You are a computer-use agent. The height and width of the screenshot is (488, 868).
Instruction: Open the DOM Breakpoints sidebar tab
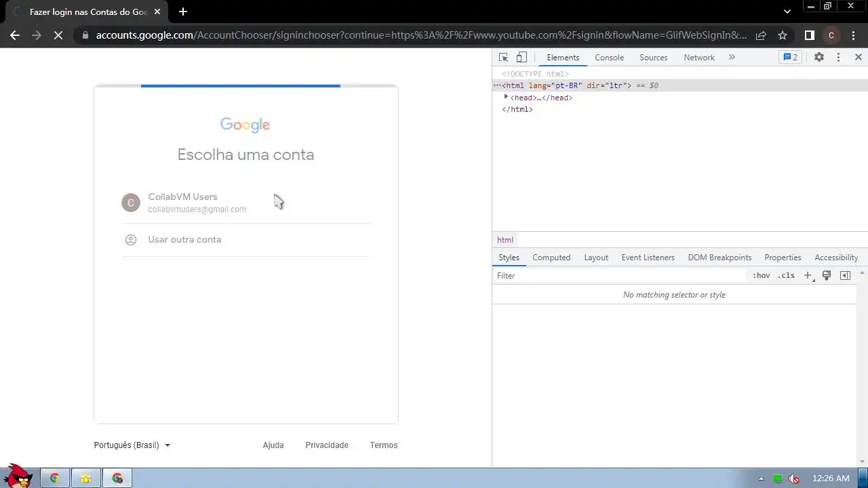[719, 258]
